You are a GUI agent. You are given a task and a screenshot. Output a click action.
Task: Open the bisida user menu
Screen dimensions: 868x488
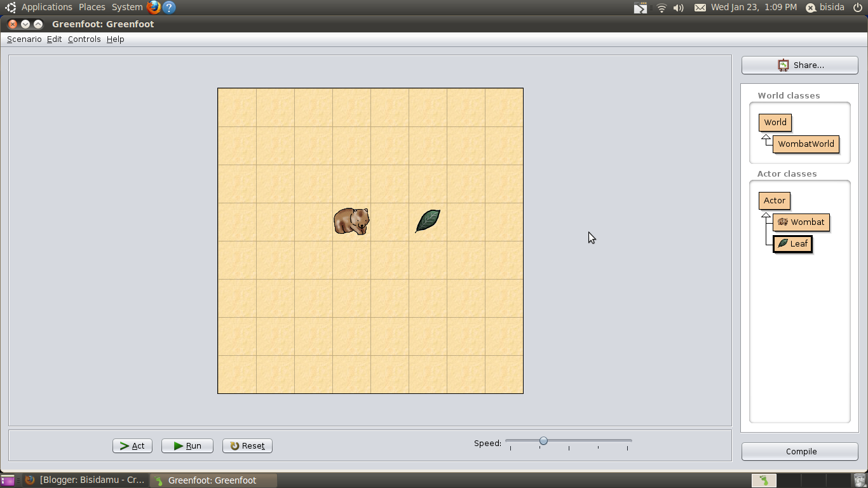[x=825, y=7]
